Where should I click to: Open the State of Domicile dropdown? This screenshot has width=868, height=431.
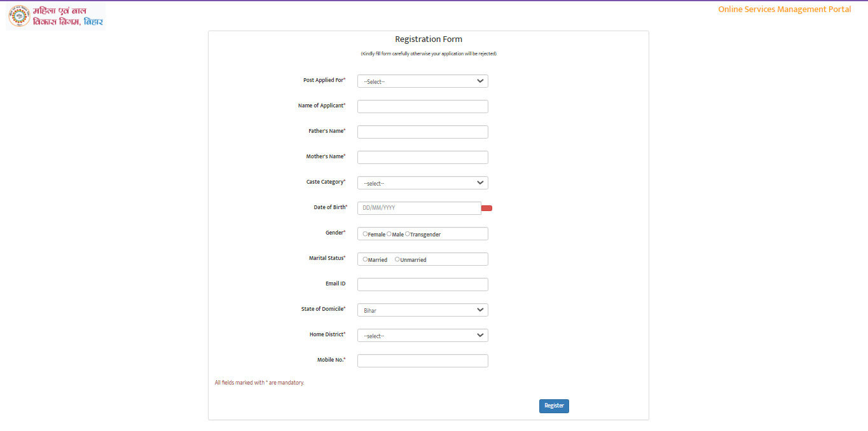click(x=422, y=310)
